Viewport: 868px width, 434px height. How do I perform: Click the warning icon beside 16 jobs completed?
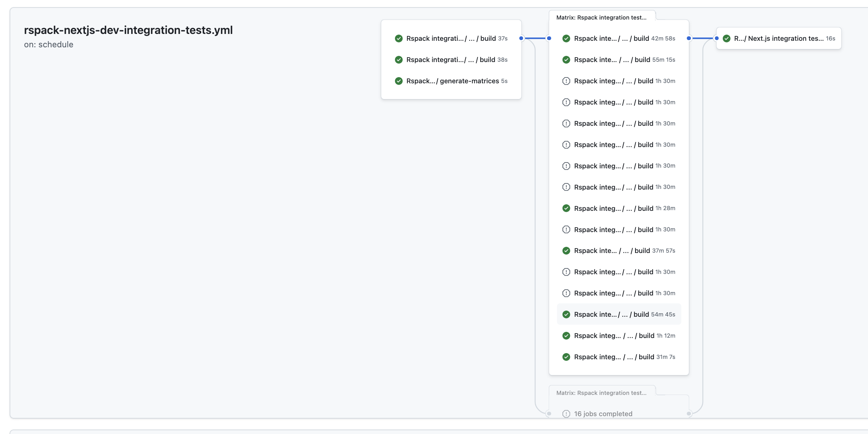coord(567,414)
